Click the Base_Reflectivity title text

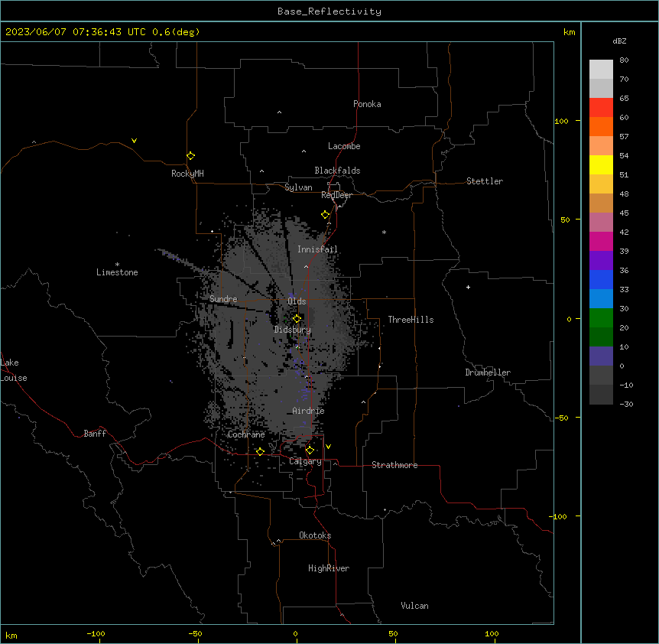coord(329,11)
